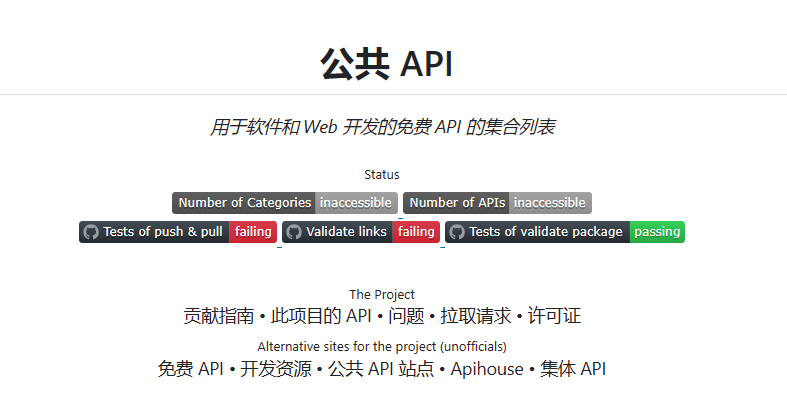Image resolution: width=787 pixels, height=418 pixels.
Task: Click Alternative sites for the project text
Action: pos(382,347)
